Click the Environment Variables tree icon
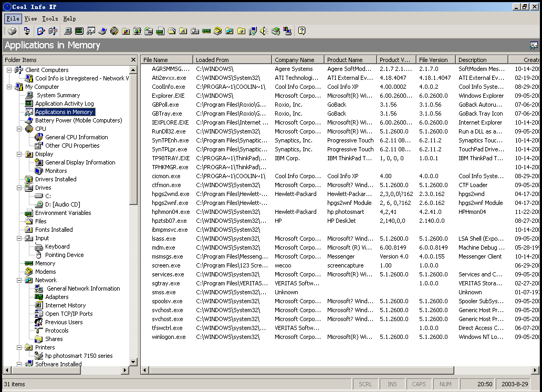Image resolution: width=542 pixels, height=392 pixels. point(29,213)
